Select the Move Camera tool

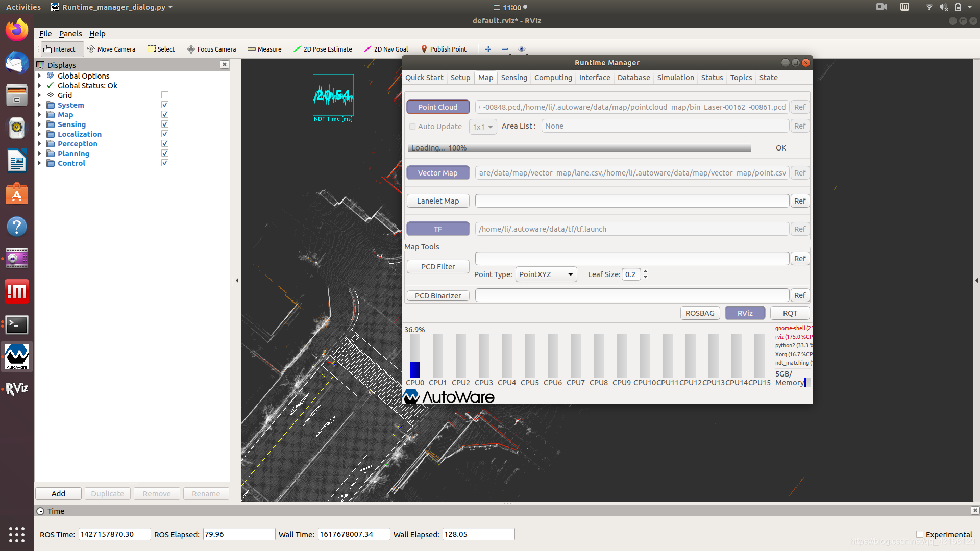[112, 49]
